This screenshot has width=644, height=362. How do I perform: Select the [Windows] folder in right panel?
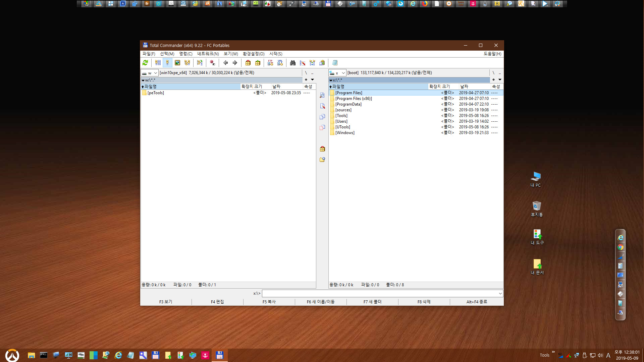click(x=416, y=133)
